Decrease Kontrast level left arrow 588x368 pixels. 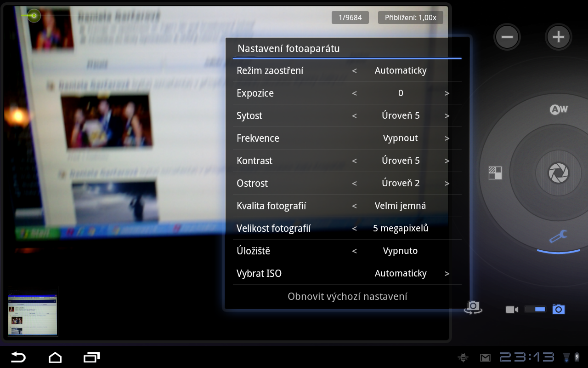pyautogui.click(x=354, y=161)
